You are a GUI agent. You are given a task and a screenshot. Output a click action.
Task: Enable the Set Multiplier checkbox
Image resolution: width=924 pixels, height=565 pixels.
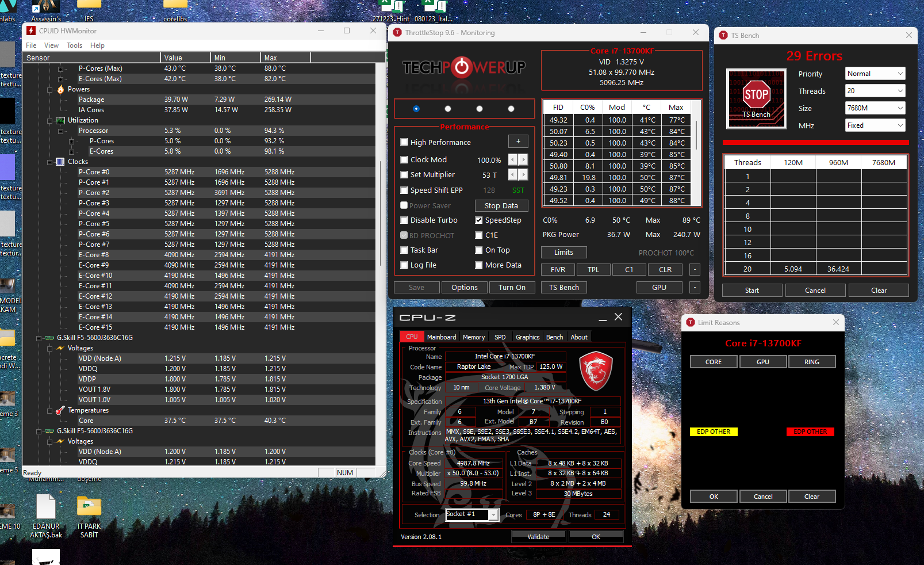(404, 175)
